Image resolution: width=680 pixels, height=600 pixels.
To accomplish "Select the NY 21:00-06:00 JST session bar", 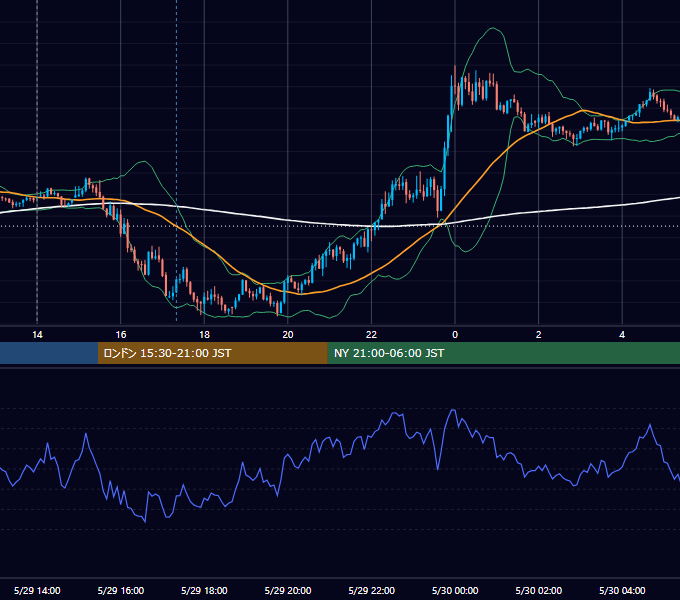I will pyautogui.click(x=503, y=353).
